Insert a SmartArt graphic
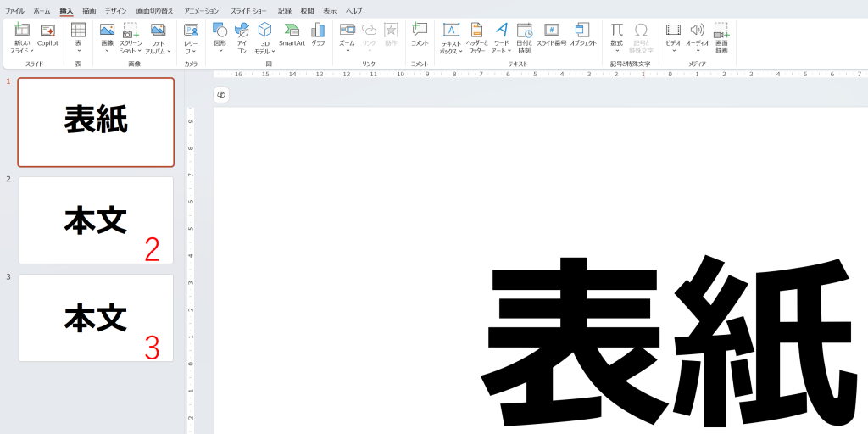The height and width of the screenshot is (434, 868). click(292, 34)
